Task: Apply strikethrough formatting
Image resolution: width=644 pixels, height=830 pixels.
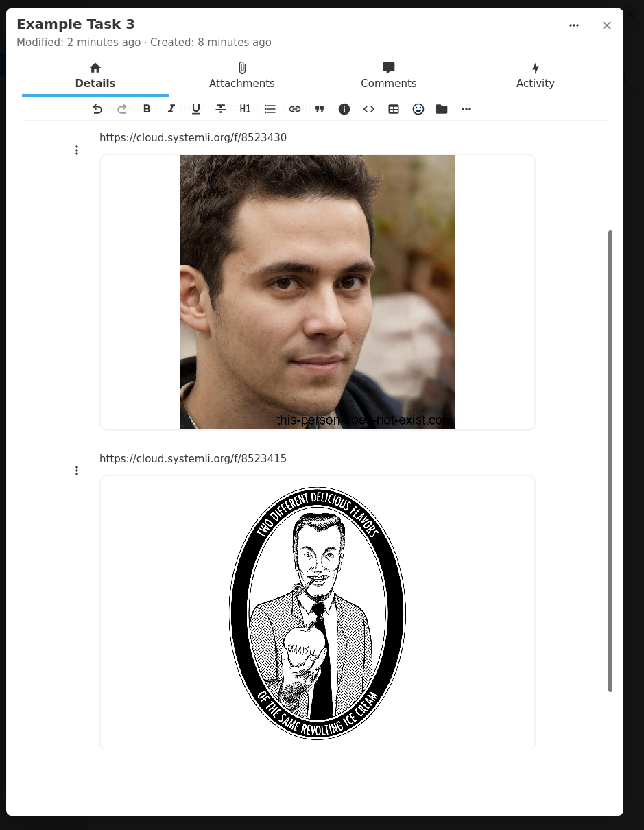Action: 221,109
